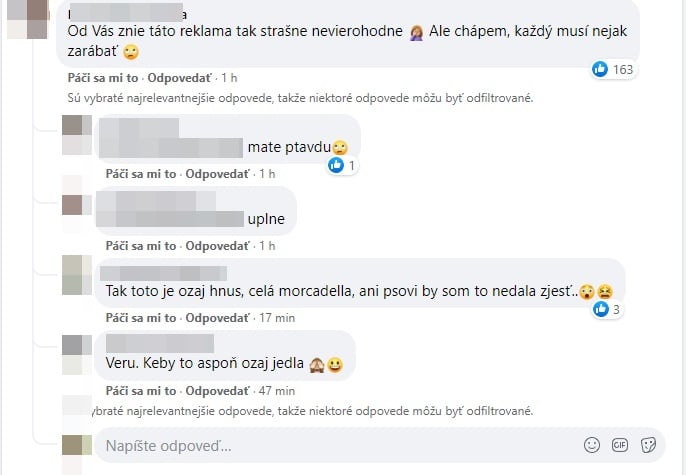Open the '17 min' timestamp link
686x475 pixels.
pos(277,318)
